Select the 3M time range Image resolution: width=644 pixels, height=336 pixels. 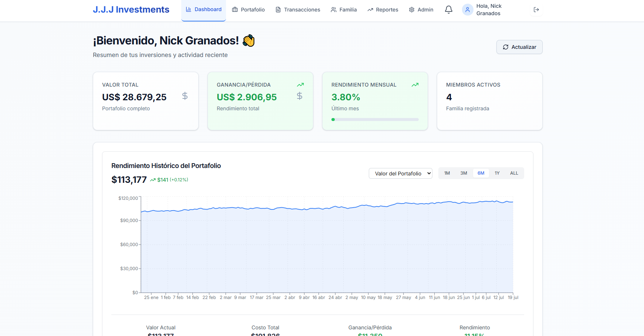464,173
